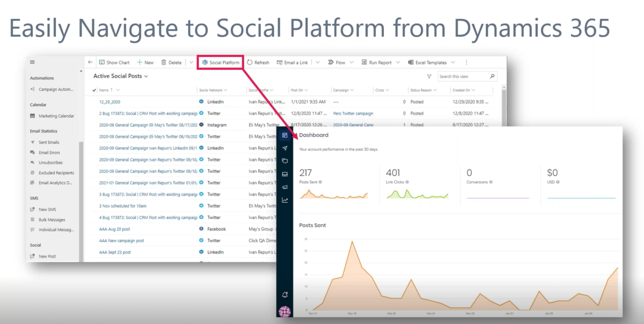Click the Show Chart command
This screenshot has height=324, width=644.
pyautogui.click(x=114, y=62)
